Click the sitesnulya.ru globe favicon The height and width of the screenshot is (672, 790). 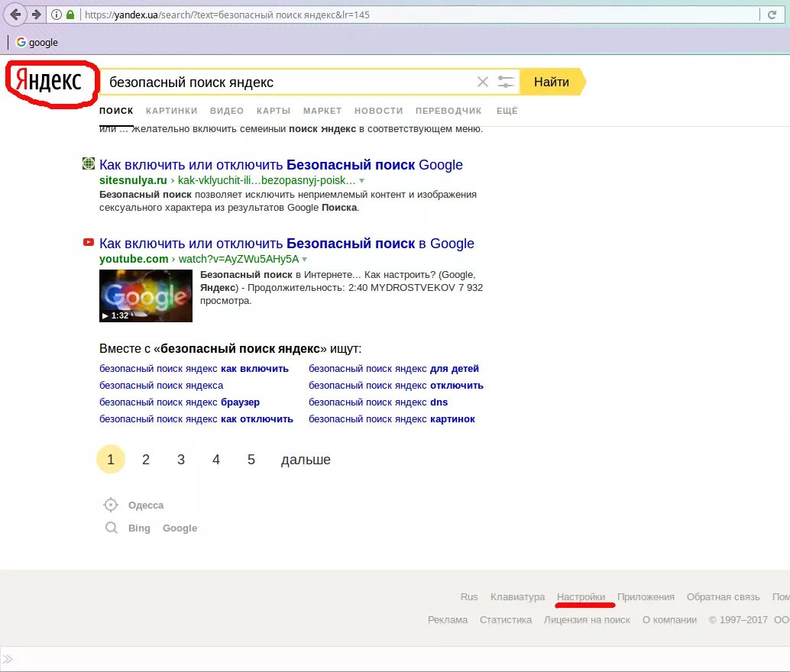click(x=89, y=163)
